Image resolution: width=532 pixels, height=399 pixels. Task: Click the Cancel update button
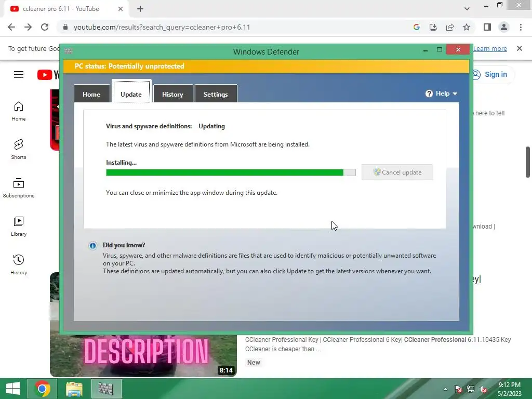pos(397,172)
